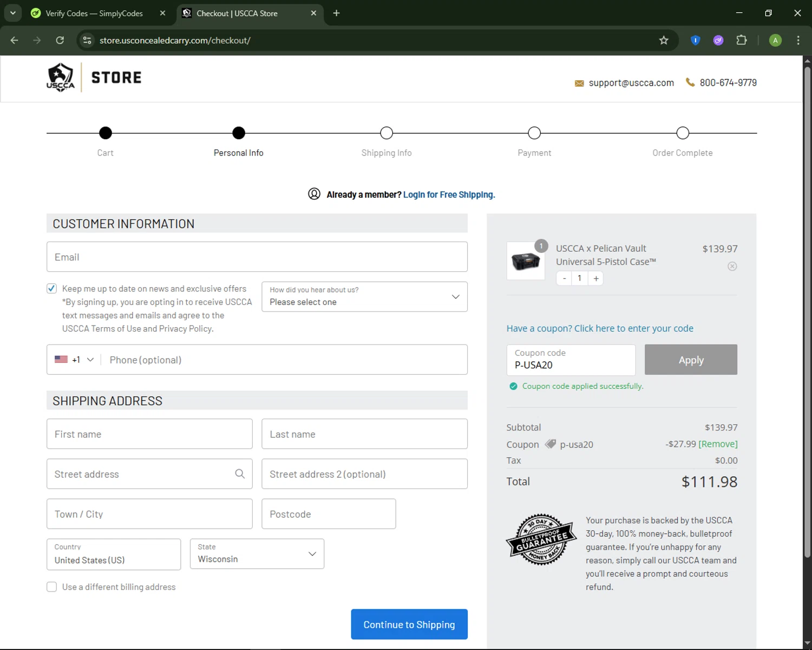Open the Chrome three-dot menu
812x650 pixels.
click(798, 40)
